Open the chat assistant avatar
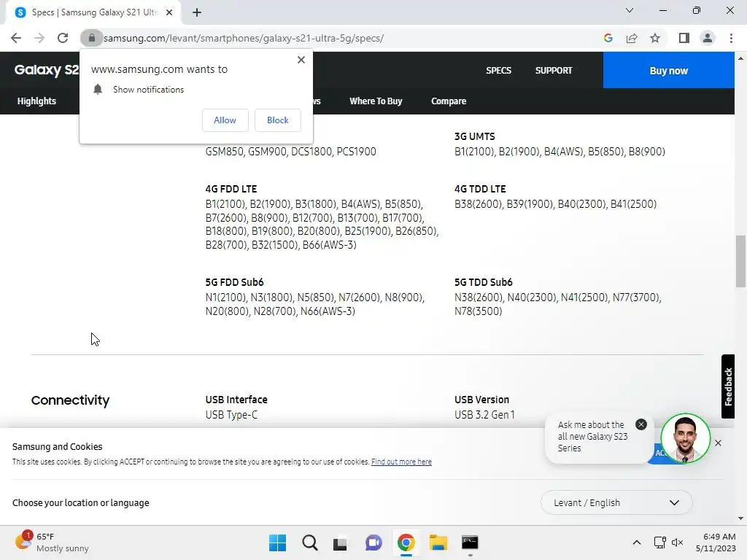 pos(685,438)
